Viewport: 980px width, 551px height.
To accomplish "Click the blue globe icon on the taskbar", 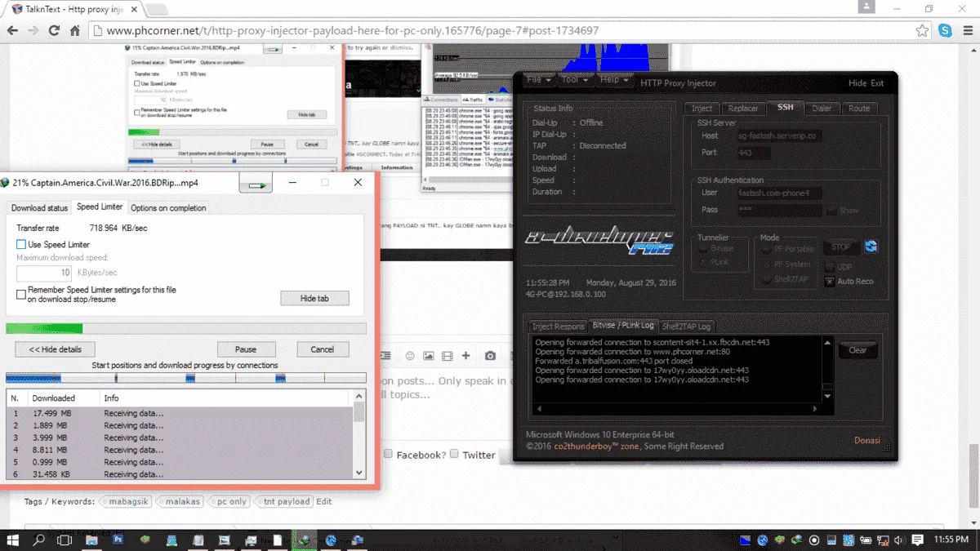I will click(331, 540).
